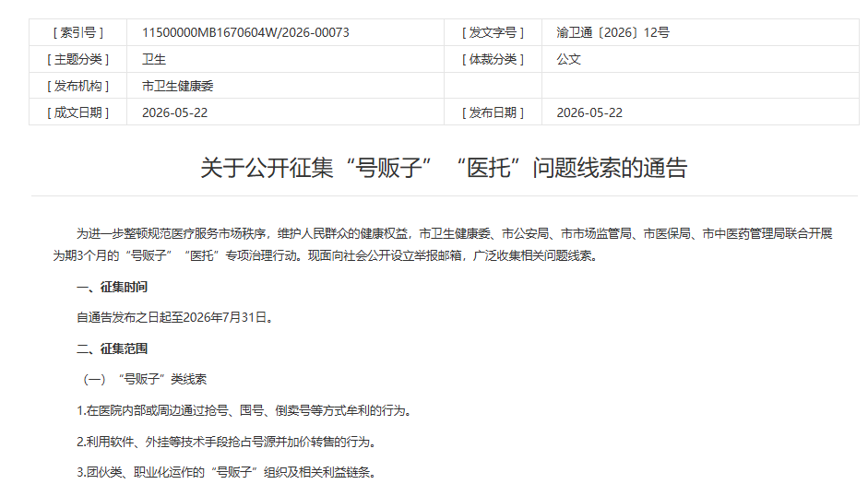Click the line 自通告发布之日起至2026年7月31日

174,317
